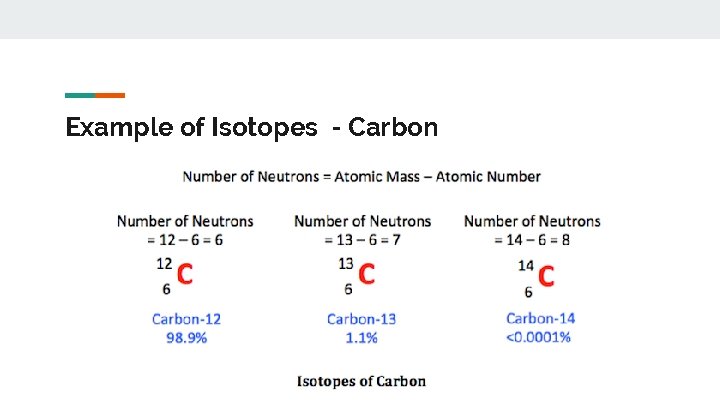Click the gray bar above the slide
Screen dimensions: 720x405
360,19
